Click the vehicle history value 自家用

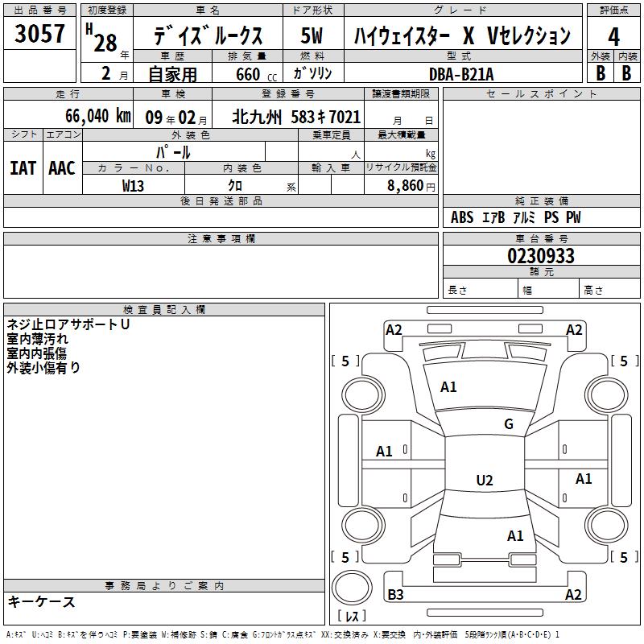(172, 74)
